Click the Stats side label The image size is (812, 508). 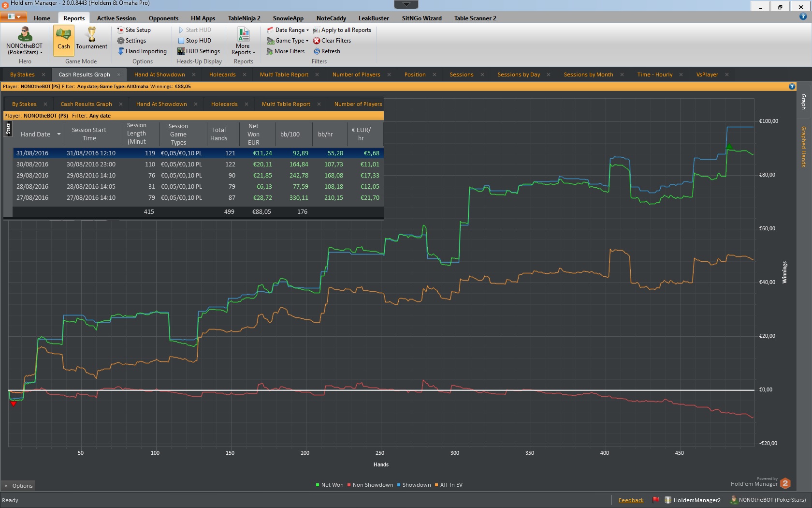click(8, 128)
